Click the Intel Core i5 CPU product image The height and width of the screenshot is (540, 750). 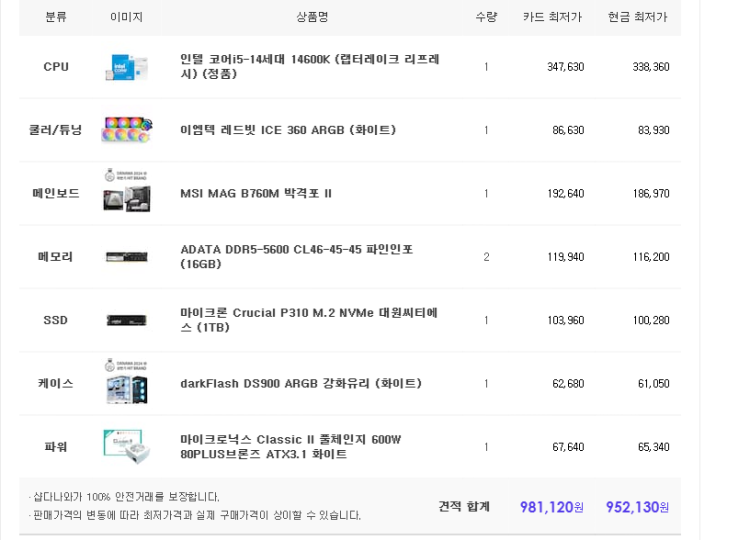pyautogui.click(x=126, y=67)
